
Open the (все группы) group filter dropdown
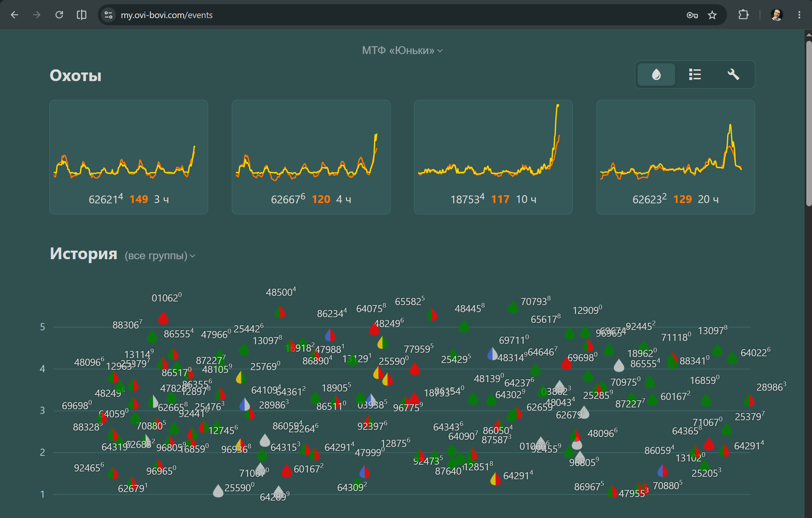[x=160, y=256]
